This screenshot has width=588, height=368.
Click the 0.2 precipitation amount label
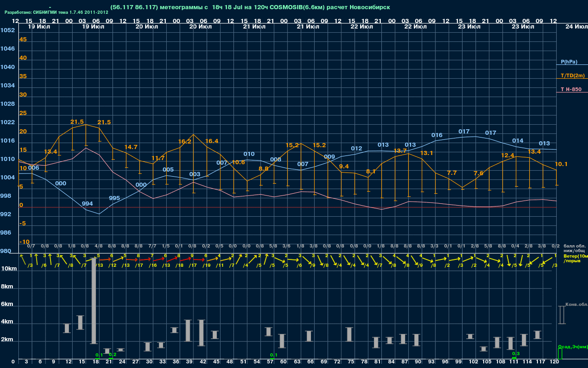click(x=113, y=354)
